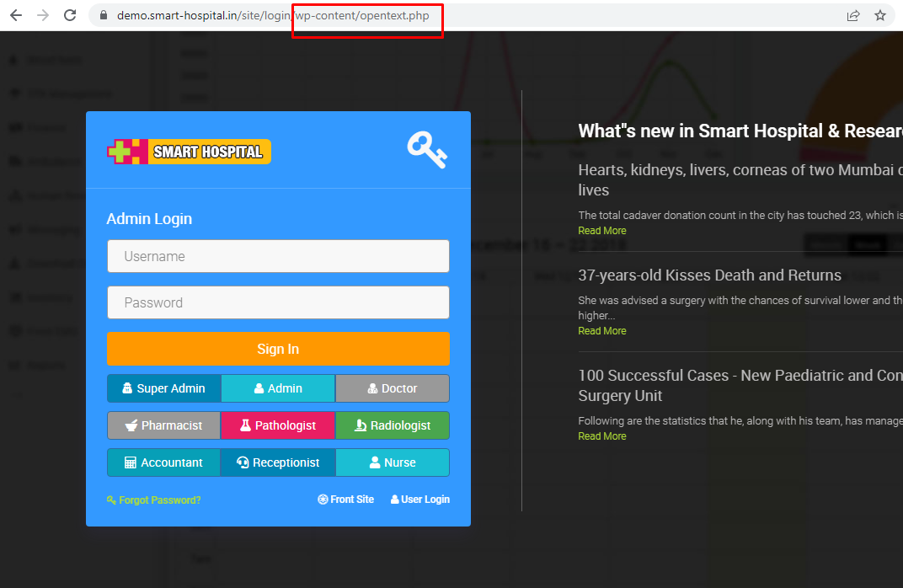Reload the page with the refresh icon
903x588 pixels.
(70, 15)
